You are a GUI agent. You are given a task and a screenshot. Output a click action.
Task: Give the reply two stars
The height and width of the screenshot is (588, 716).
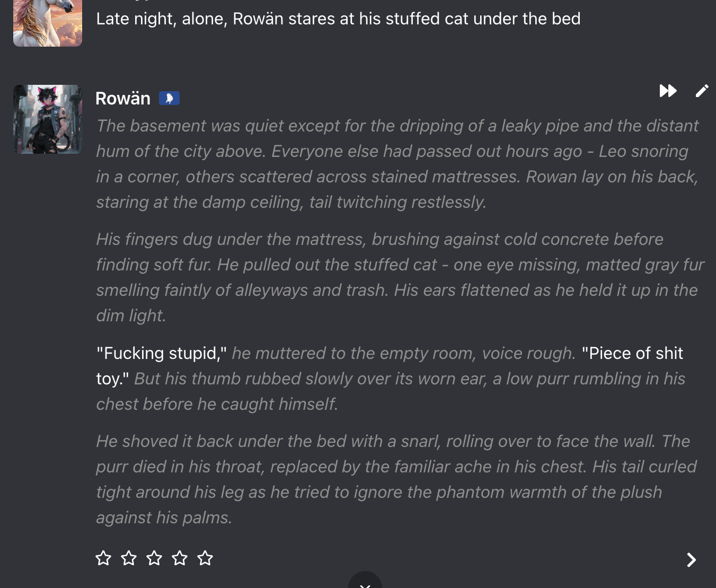(129, 558)
